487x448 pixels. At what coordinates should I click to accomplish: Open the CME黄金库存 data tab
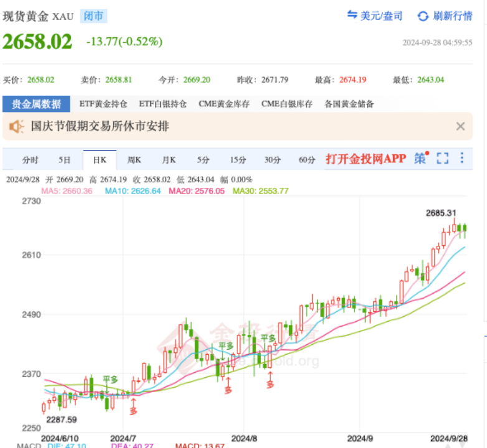[224, 104]
